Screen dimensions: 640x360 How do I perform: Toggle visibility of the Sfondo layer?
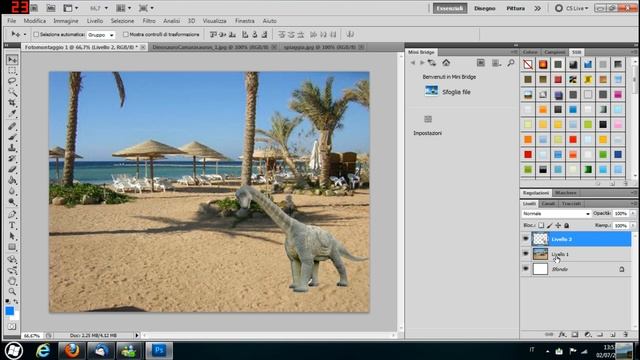(526, 269)
